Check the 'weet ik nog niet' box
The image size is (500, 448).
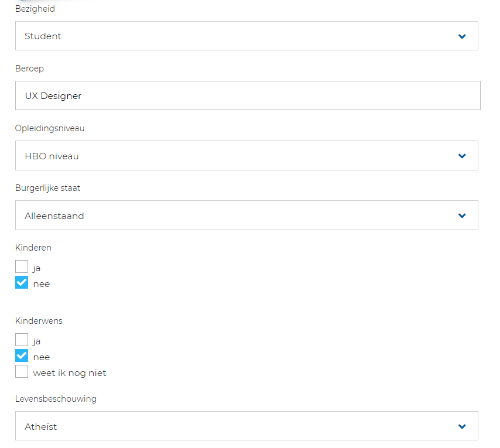[22, 371]
